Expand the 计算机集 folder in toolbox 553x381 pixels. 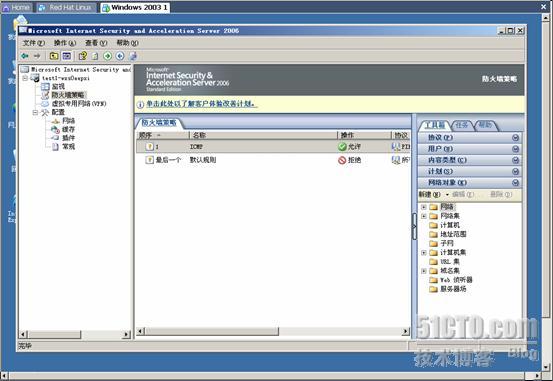coord(424,253)
